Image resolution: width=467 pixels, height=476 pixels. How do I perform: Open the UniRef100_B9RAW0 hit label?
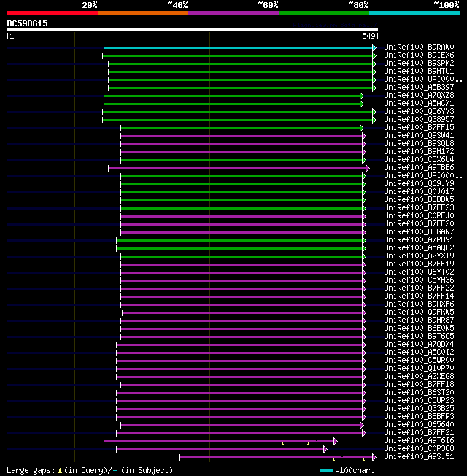[x=419, y=47]
